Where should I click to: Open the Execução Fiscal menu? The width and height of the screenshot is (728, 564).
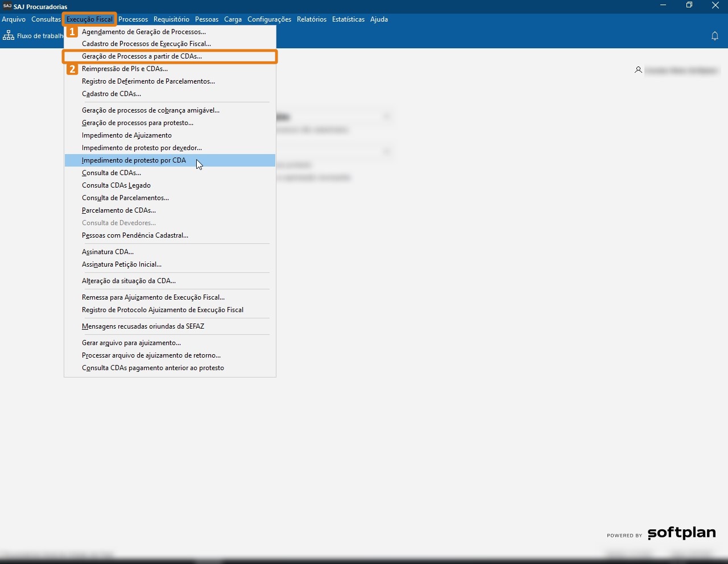[x=89, y=19]
